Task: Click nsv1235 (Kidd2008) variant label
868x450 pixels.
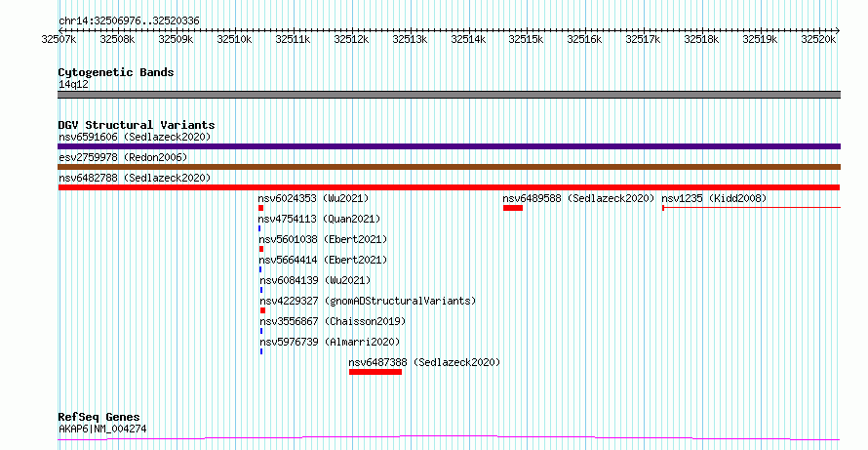Action: coord(714,198)
